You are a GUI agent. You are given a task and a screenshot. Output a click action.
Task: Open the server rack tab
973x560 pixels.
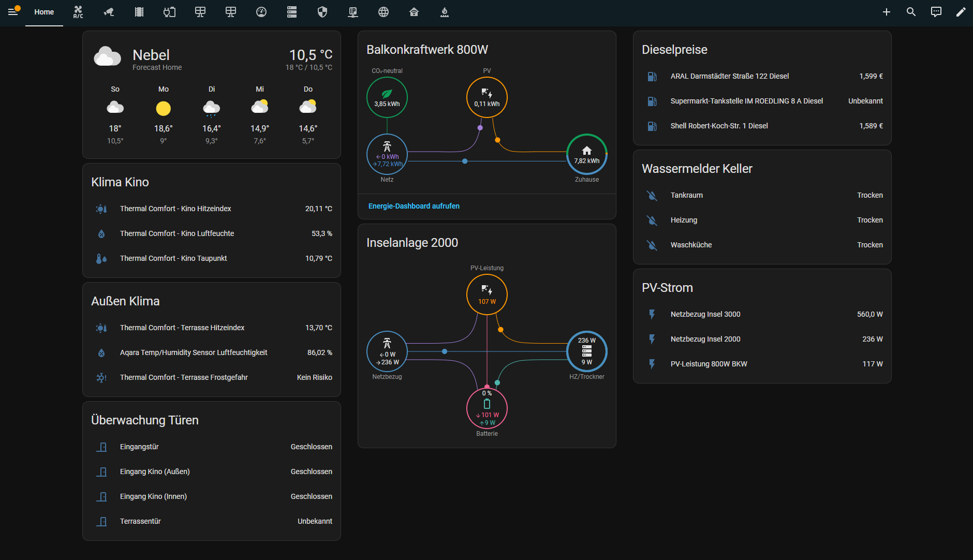pos(292,12)
